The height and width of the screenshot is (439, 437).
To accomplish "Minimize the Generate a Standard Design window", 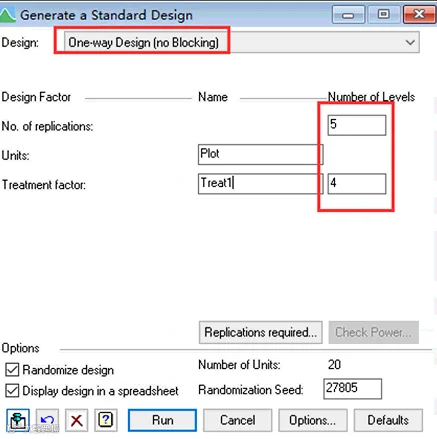I will (x=348, y=15).
